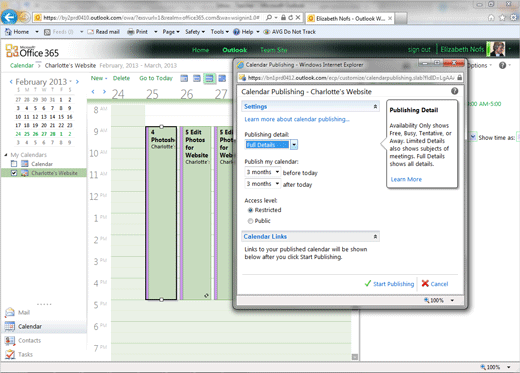Viewport: 520px width, 373px height.
Task: Open the Options dropdown
Action: [480, 65]
